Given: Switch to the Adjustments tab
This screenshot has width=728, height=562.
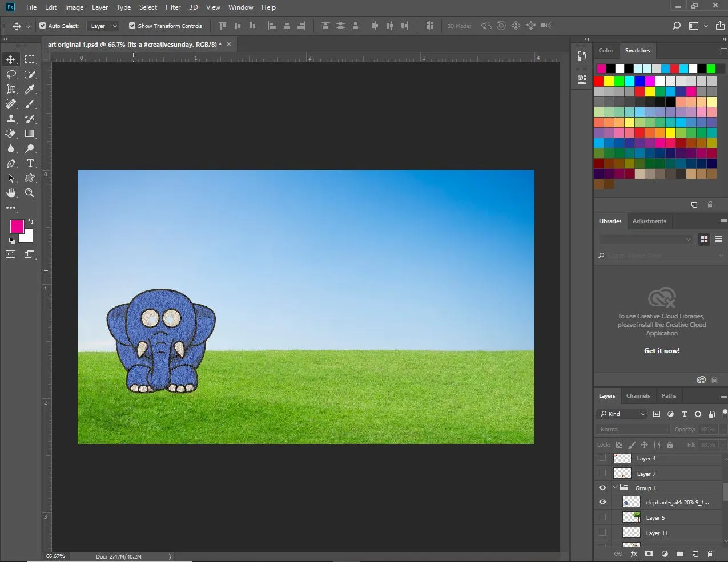Looking at the screenshot, I should tap(649, 221).
